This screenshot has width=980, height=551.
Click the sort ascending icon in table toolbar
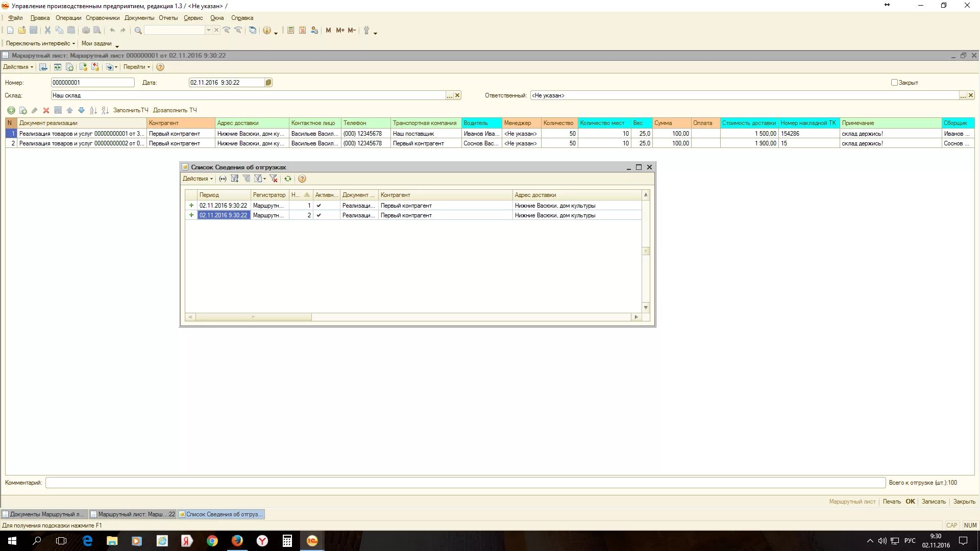click(x=93, y=110)
